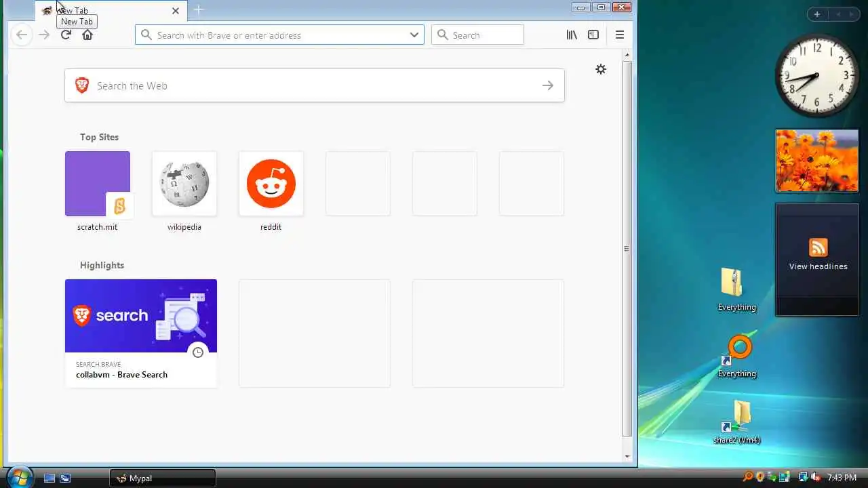Image resolution: width=868 pixels, height=488 pixels.
Task: Click the Search the Web field
Action: click(315, 85)
